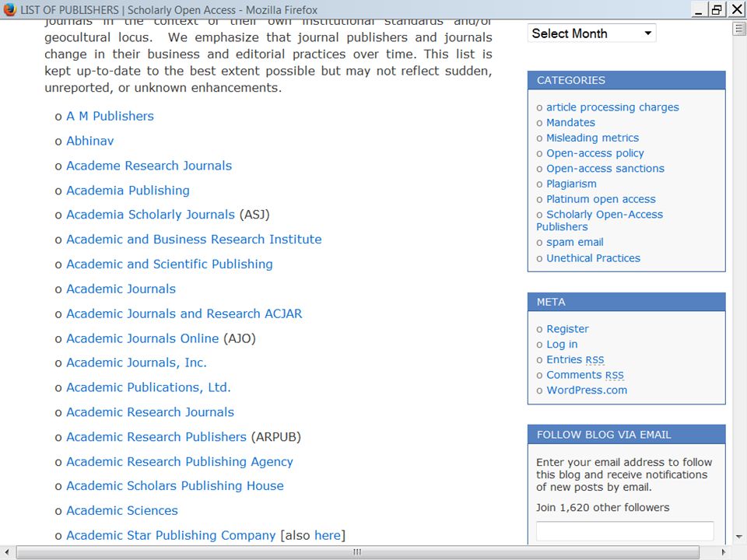Open the spam email category
Image resolution: width=747 pixels, height=560 pixels.
[x=574, y=243]
